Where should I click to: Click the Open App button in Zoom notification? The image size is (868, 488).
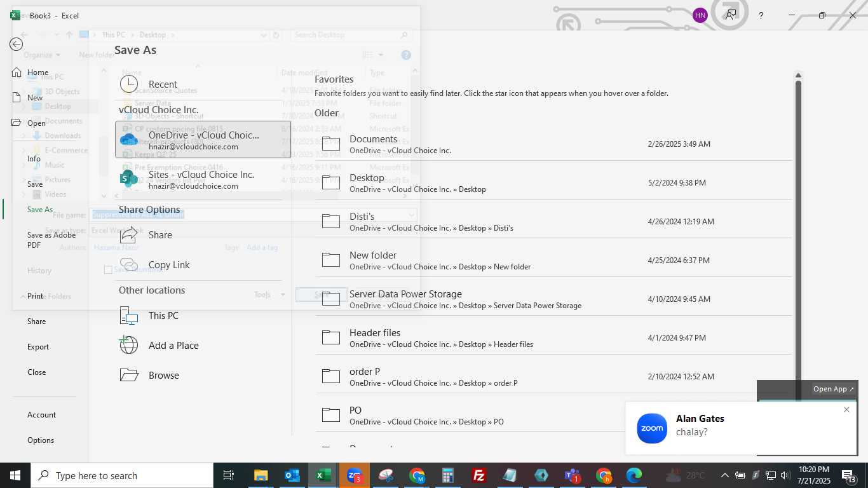[x=834, y=389]
